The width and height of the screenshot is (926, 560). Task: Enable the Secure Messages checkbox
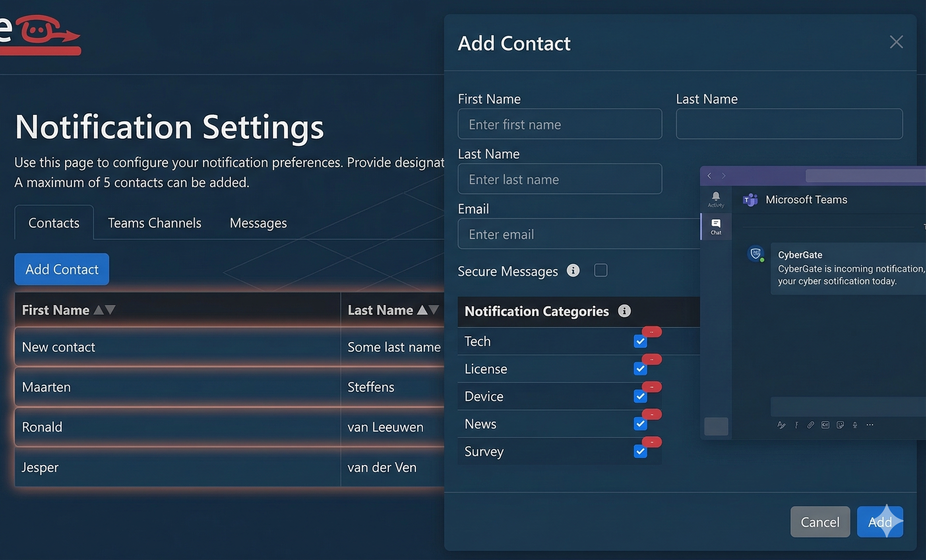601,270
